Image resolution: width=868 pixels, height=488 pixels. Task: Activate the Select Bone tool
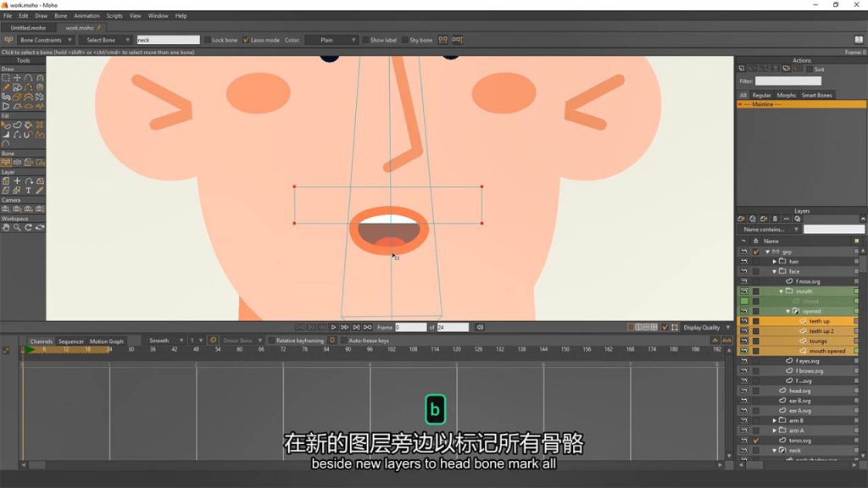pos(6,163)
